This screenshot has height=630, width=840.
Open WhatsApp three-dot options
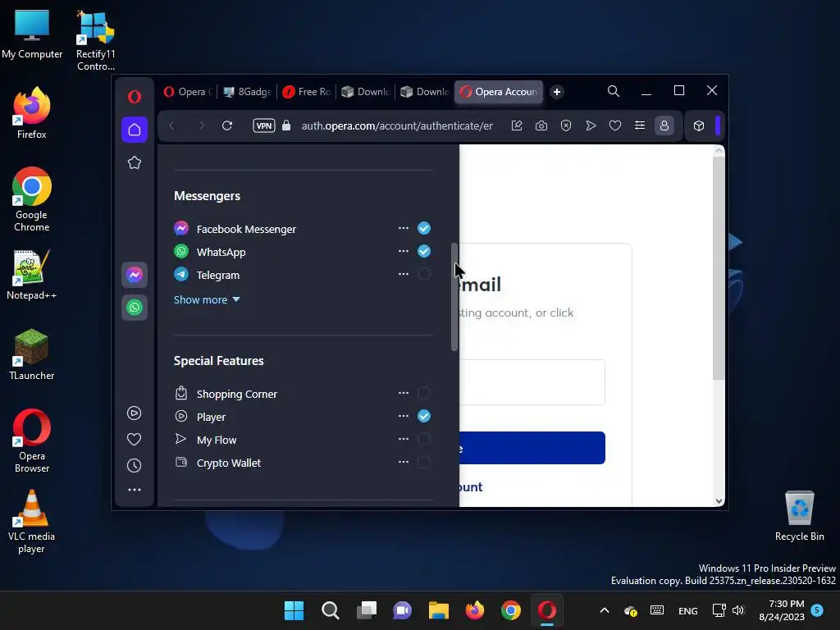coord(404,251)
